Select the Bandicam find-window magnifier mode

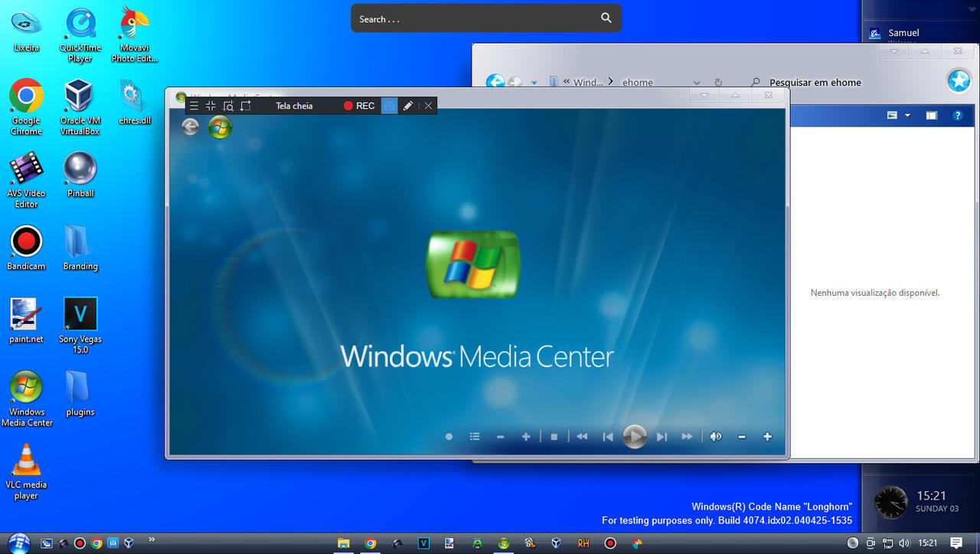(x=228, y=106)
